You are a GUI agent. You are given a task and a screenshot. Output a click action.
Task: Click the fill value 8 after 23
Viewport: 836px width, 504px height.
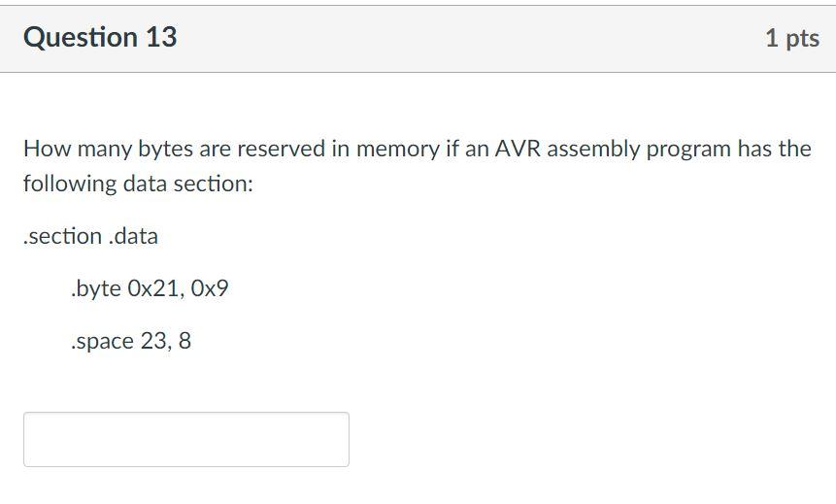click(184, 341)
